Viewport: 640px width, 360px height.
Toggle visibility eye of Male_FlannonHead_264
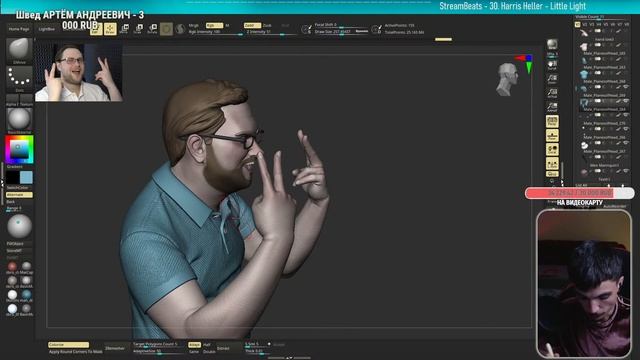(x=626, y=101)
